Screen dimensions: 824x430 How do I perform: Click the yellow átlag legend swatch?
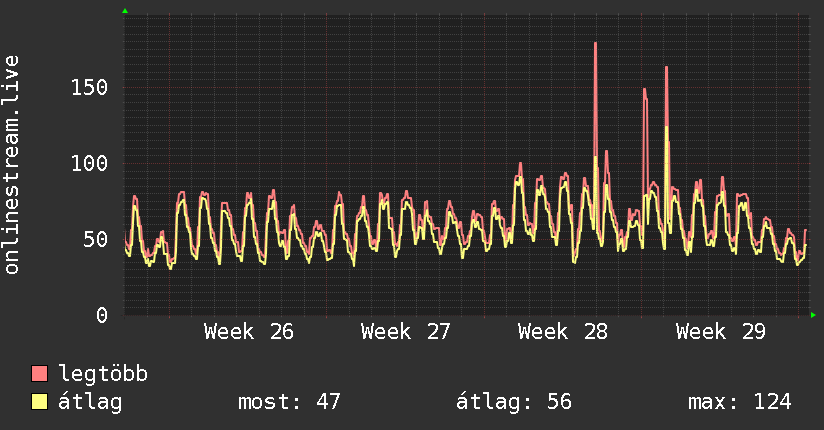coord(39,402)
